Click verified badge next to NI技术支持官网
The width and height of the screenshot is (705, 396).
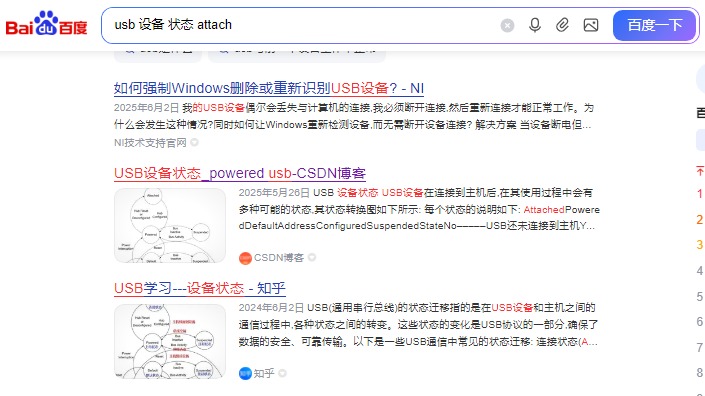click(x=194, y=142)
